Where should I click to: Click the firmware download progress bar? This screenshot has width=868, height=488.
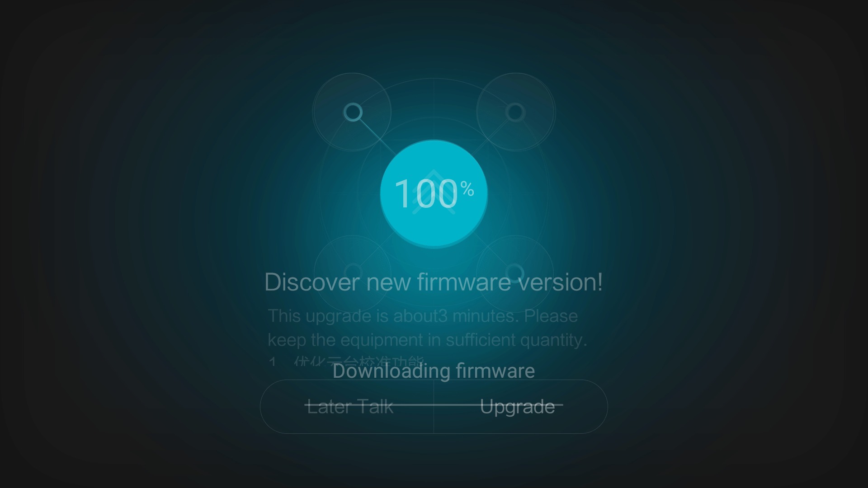[434, 405]
